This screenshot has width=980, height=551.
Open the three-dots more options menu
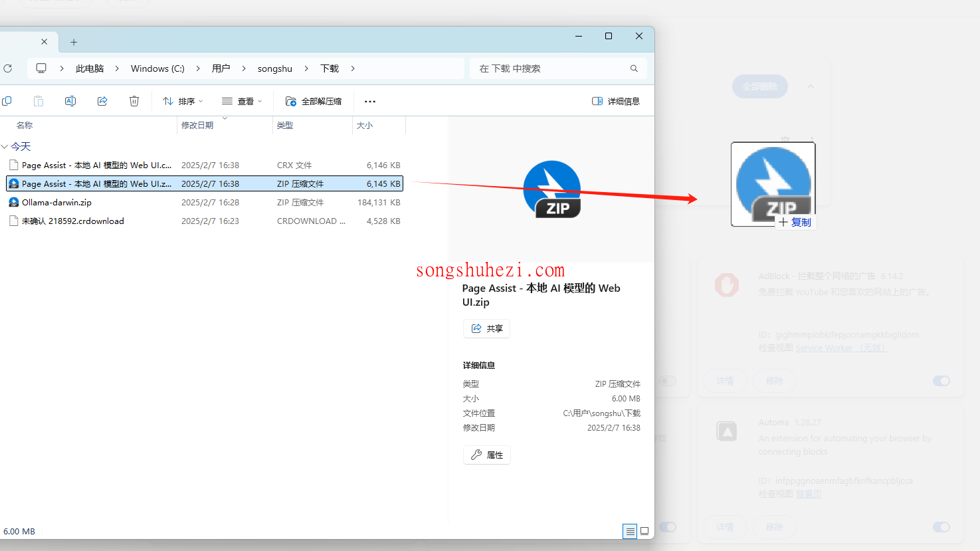pyautogui.click(x=370, y=102)
